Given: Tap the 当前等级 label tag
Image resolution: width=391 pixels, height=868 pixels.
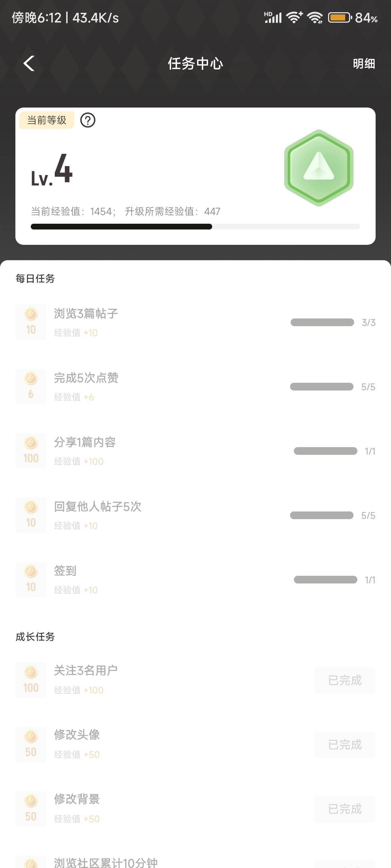Looking at the screenshot, I should pos(46,120).
